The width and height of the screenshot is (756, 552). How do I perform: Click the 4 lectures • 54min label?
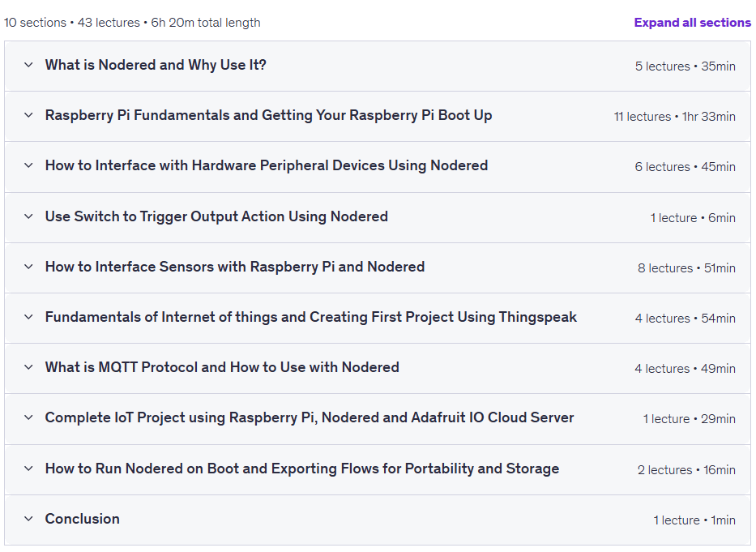coord(686,318)
